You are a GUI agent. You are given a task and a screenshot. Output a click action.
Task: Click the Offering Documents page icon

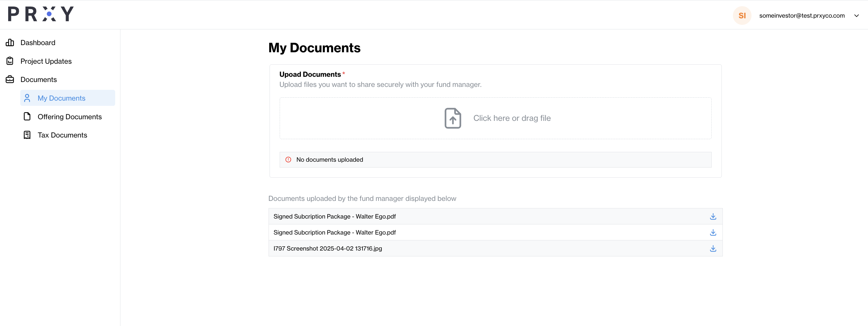[27, 116]
